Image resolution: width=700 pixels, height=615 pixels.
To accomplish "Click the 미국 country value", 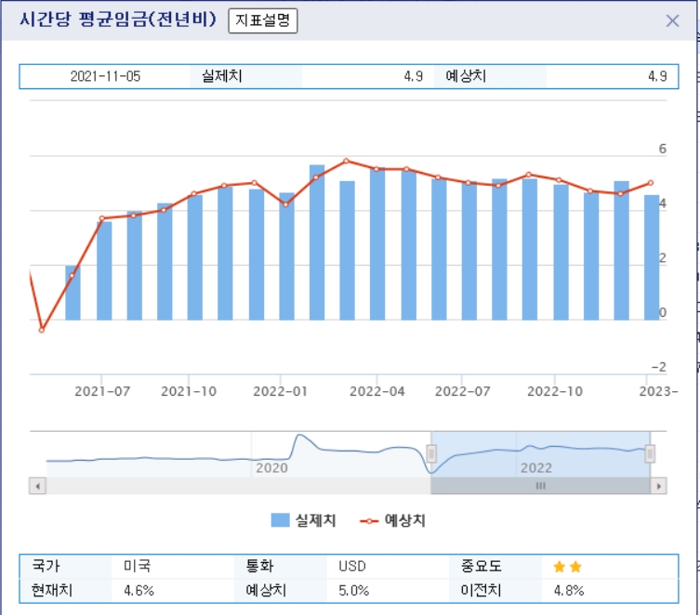I will (137, 566).
